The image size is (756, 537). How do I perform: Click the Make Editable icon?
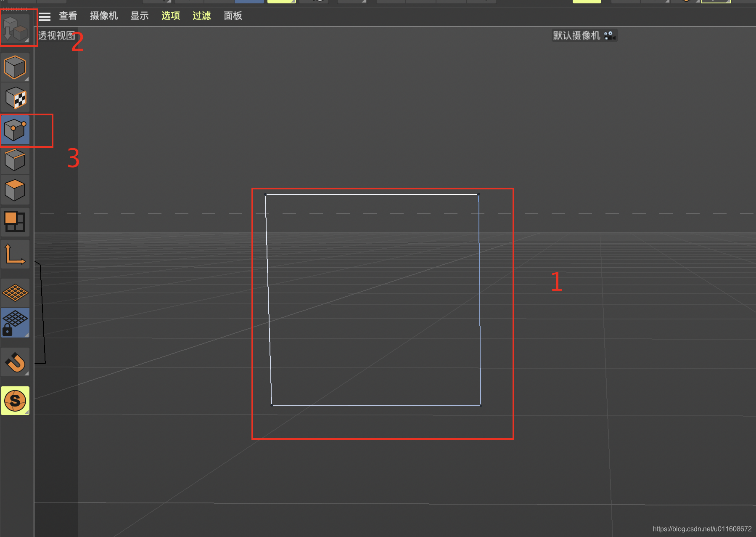coord(15,28)
